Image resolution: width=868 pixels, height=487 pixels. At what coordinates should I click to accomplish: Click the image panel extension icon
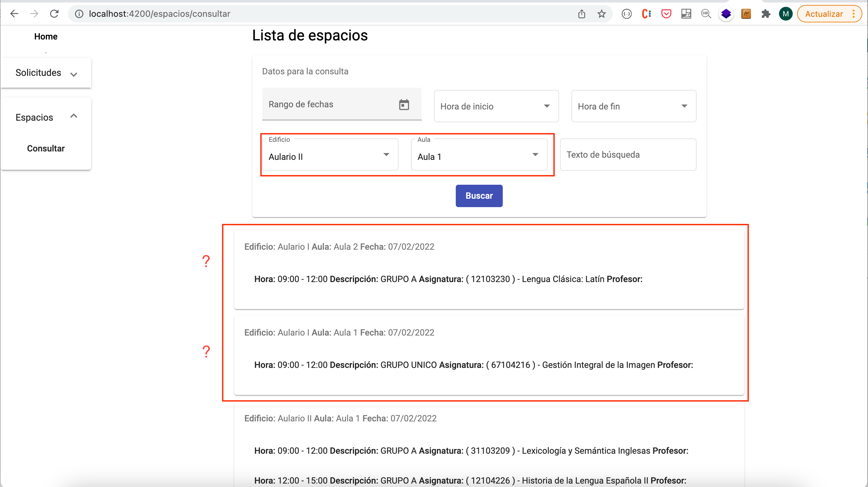pyautogui.click(x=686, y=14)
